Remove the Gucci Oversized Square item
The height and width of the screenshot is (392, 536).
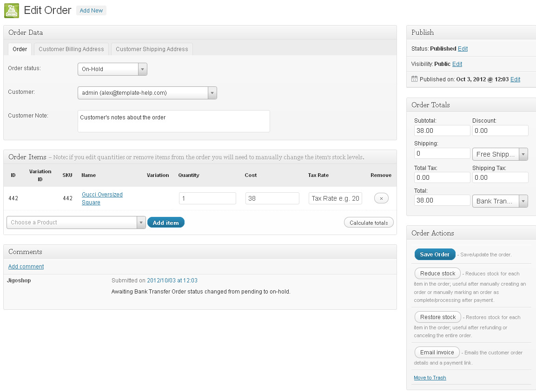[381, 198]
